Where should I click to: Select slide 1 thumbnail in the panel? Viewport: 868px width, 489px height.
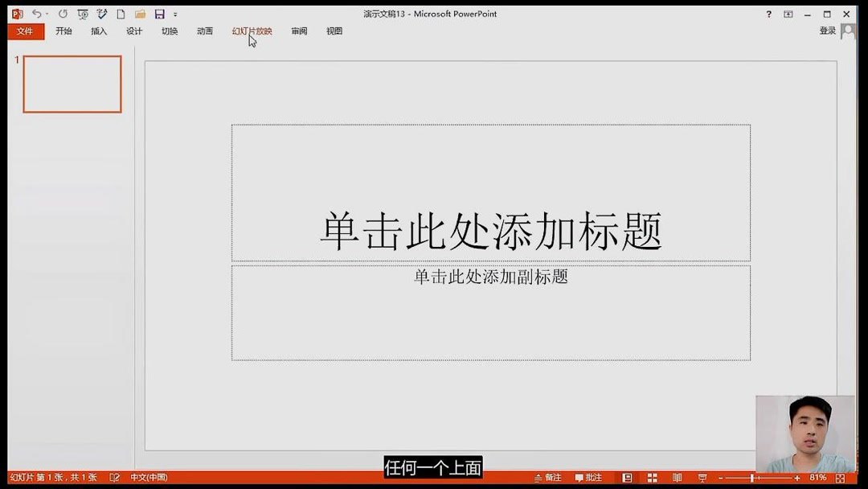[x=72, y=84]
